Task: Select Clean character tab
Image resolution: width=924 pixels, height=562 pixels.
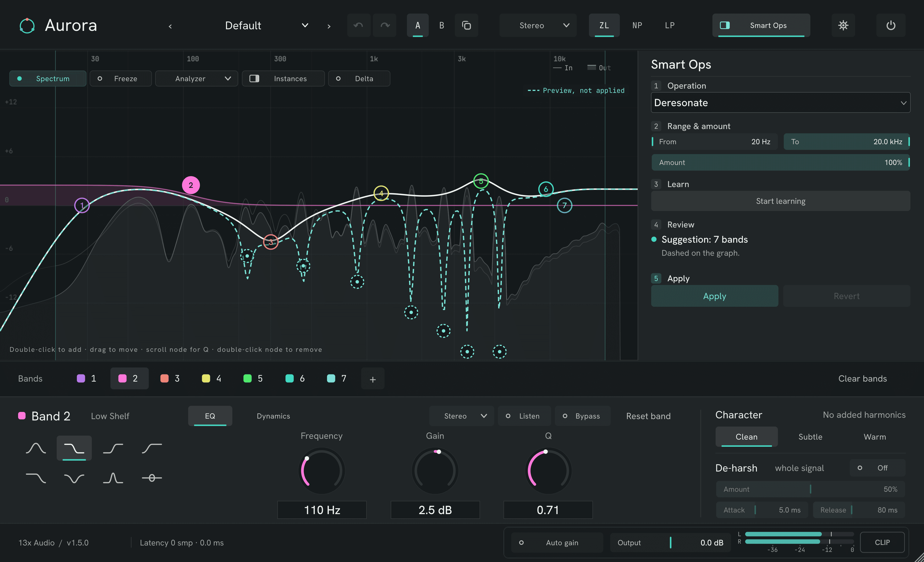Action: click(x=746, y=437)
